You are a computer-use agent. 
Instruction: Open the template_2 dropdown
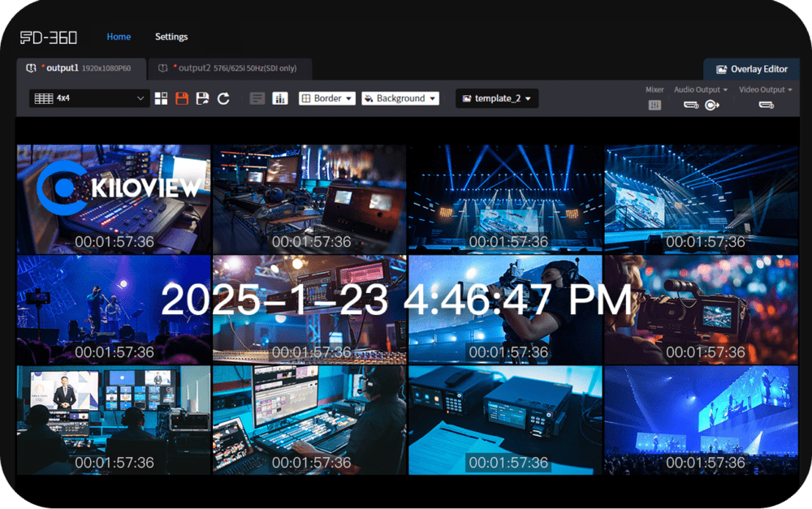(496, 98)
